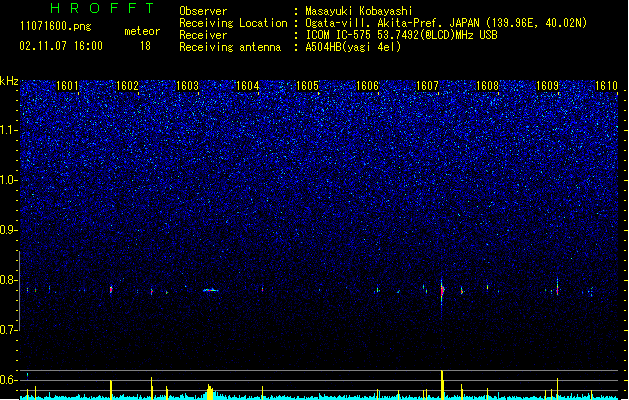Screen dimensions: 629x400
Task: Click the 1603 time axis label
Action: [187, 86]
